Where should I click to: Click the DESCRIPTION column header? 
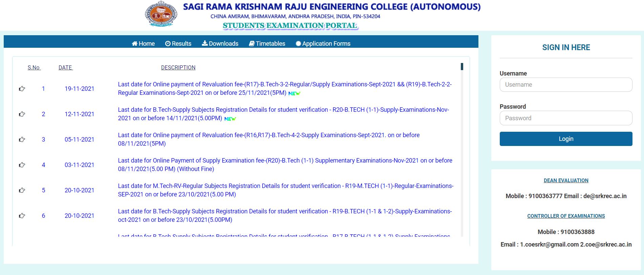(178, 67)
